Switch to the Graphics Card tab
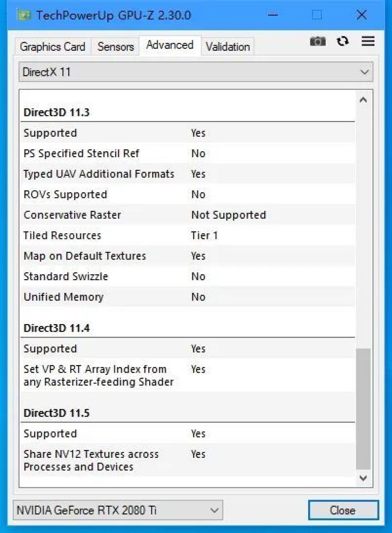 coord(52,46)
